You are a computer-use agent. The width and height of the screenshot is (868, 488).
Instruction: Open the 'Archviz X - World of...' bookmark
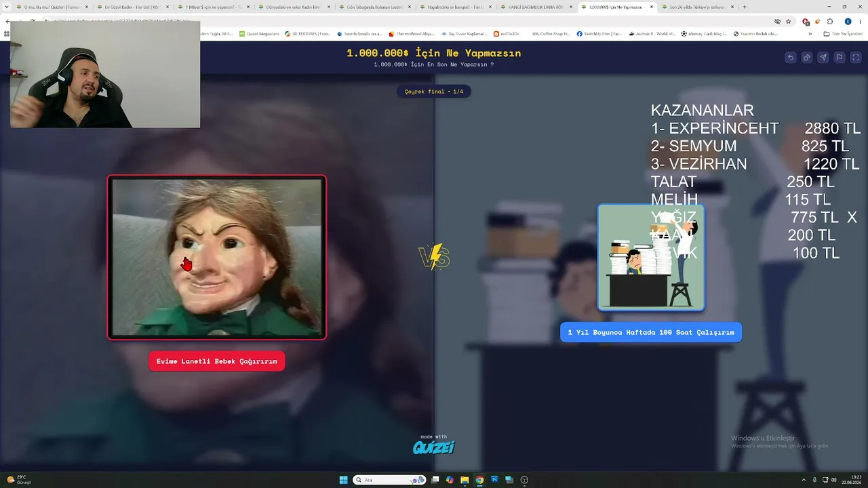pos(652,33)
